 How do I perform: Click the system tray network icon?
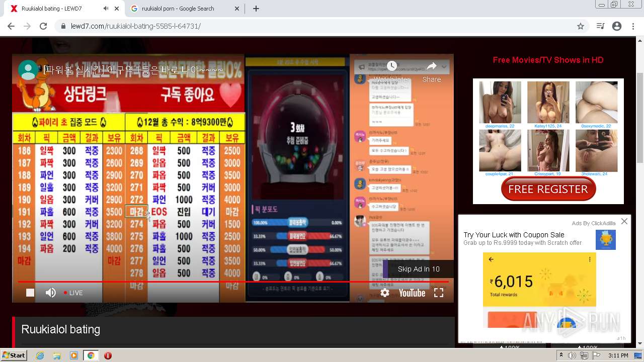[584, 355]
